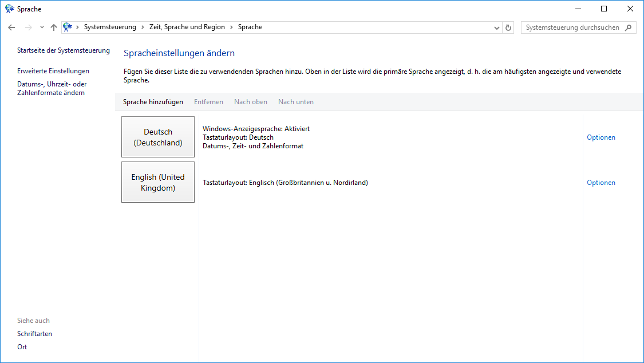Image resolution: width=644 pixels, height=363 pixels.
Task: Refresh the address bar location
Action: pos(508,27)
